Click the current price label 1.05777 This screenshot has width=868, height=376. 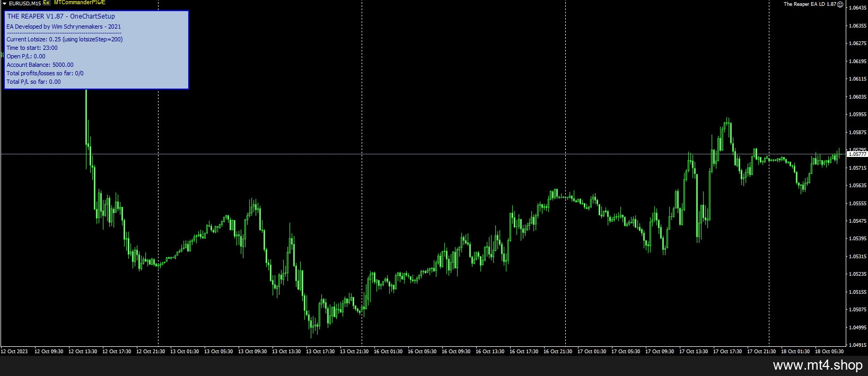[857, 154]
